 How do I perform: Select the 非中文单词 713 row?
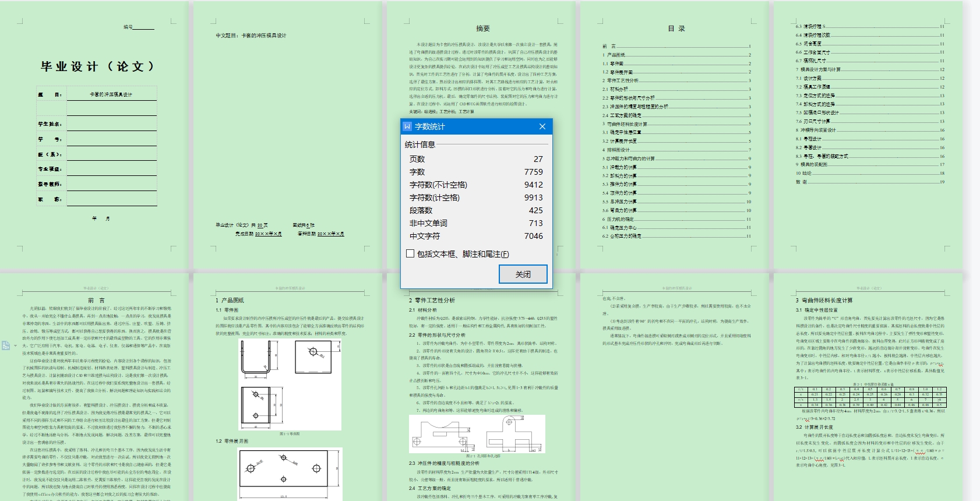coord(476,223)
